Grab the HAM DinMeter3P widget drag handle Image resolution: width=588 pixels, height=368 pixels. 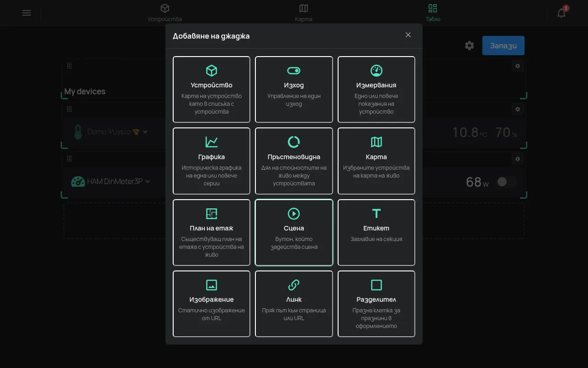click(x=69, y=159)
